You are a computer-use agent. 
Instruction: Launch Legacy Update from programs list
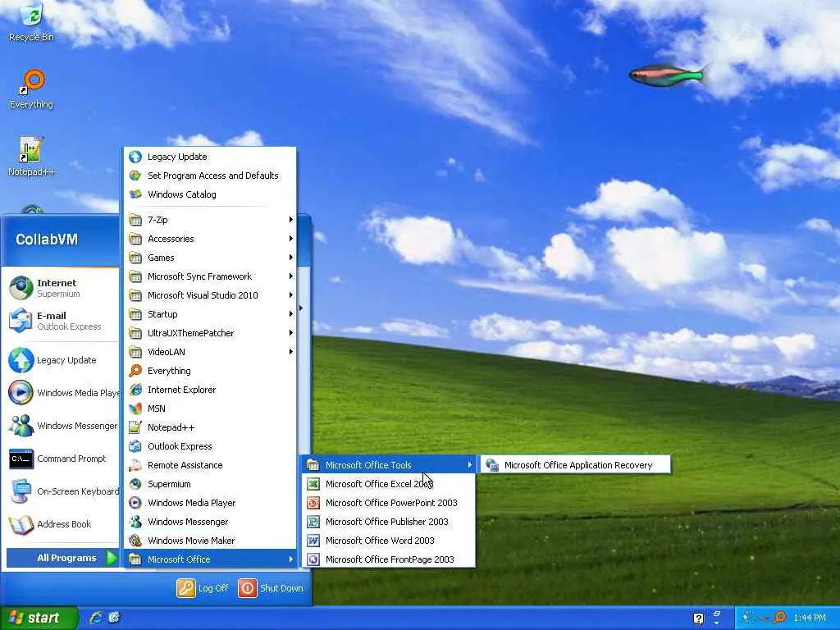pyautogui.click(x=209, y=157)
